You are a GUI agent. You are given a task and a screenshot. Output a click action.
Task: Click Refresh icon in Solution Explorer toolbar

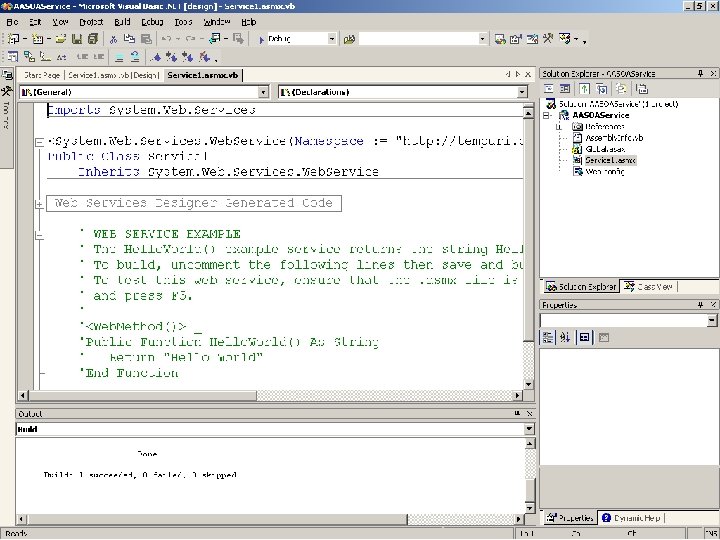click(584, 88)
